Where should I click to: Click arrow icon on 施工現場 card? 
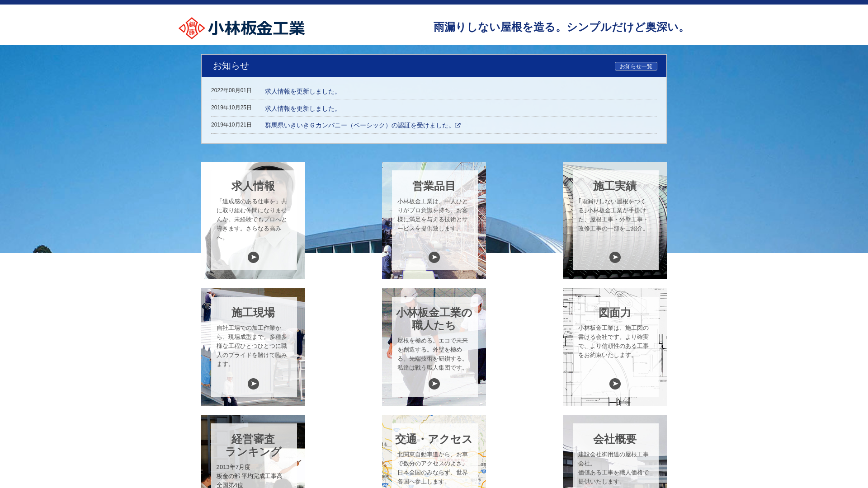pyautogui.click(x=253, y=384)
